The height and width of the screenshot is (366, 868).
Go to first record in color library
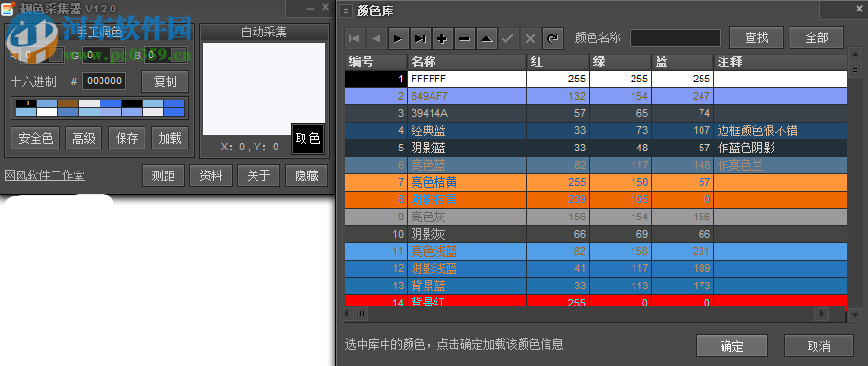pos(354,38)
